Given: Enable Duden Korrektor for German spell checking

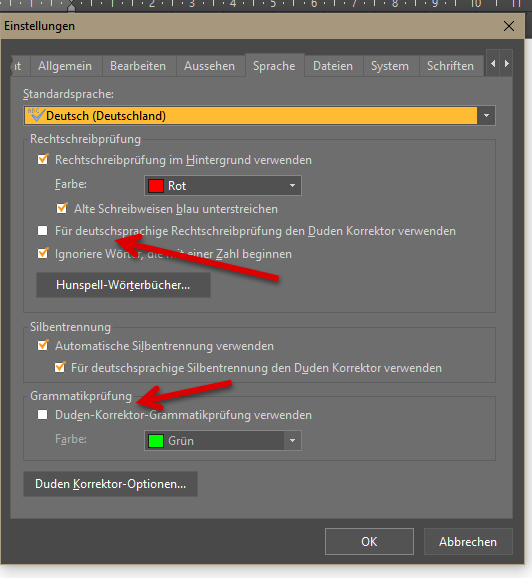Looking at the screenshot, I should click(43, 231).
